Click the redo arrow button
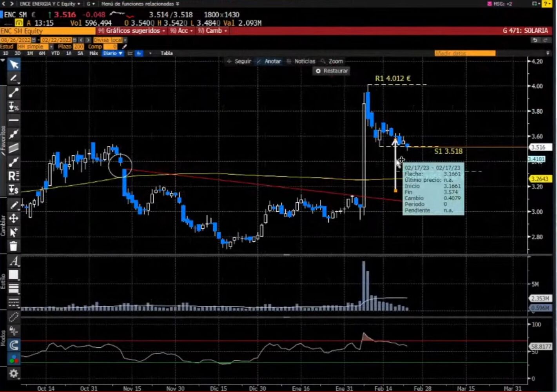Screen dimensions: 557x392 pyautogui.click(x=545, y=40)
